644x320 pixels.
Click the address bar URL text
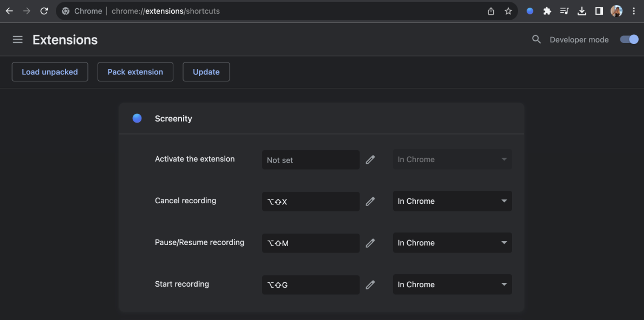(x=166, y=11)
